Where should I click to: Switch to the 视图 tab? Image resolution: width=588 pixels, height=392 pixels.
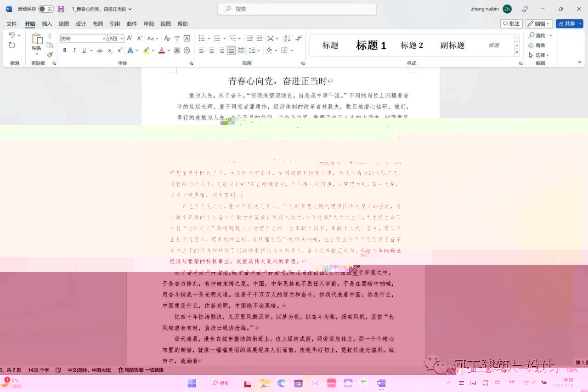tap(166, 24)
